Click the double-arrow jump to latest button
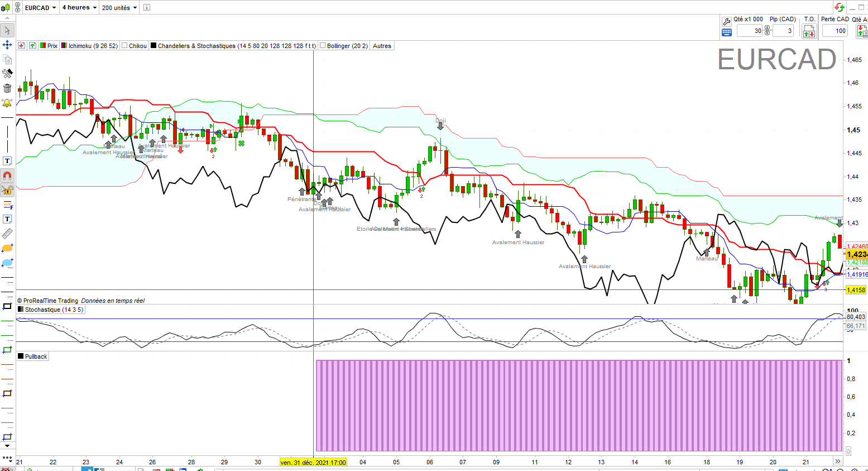Image resolution: width=868 pixels, height=471 pixels. (x=837, y=462)
